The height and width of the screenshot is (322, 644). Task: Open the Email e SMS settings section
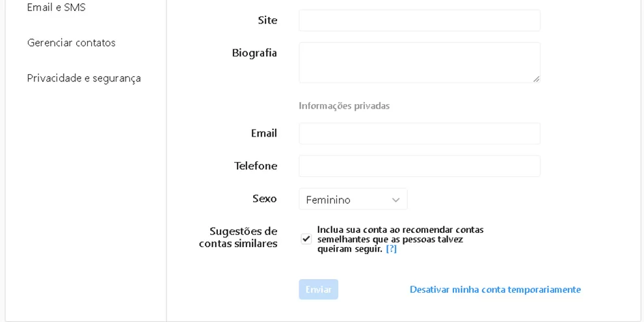pos(56,8)
